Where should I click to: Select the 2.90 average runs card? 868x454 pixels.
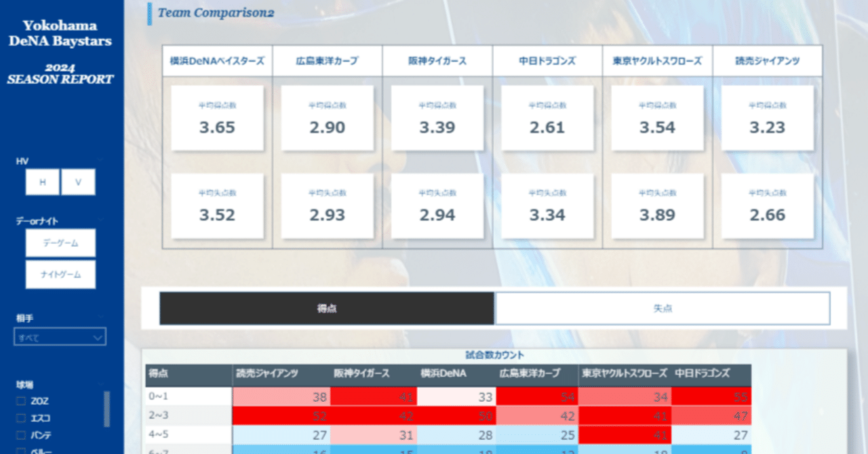pyautogui.click(x=328, y=118)
